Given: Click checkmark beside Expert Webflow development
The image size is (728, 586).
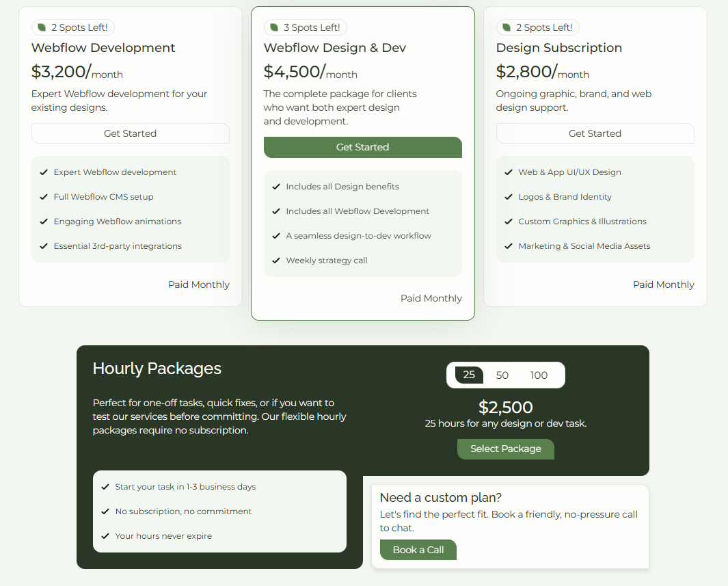Looking at the screenshot, I should (44, 172).
